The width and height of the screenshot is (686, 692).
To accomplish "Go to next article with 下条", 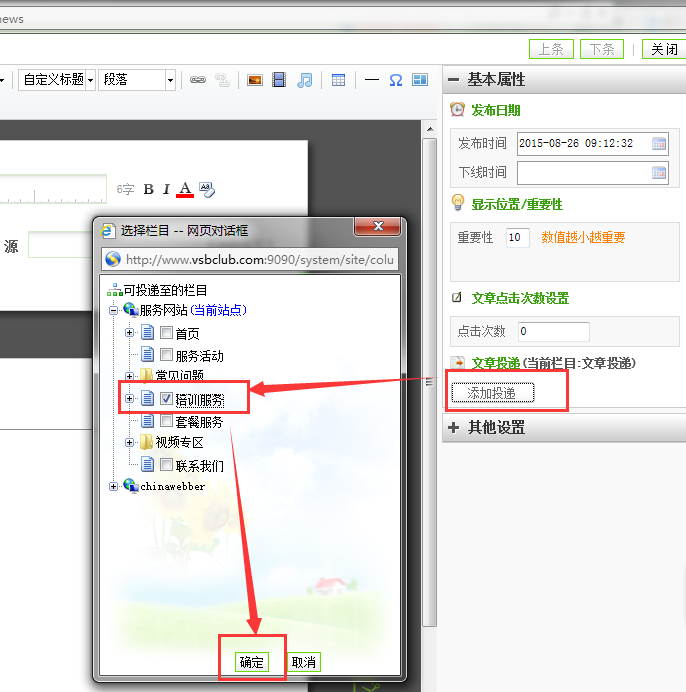I will pos(602,49).
